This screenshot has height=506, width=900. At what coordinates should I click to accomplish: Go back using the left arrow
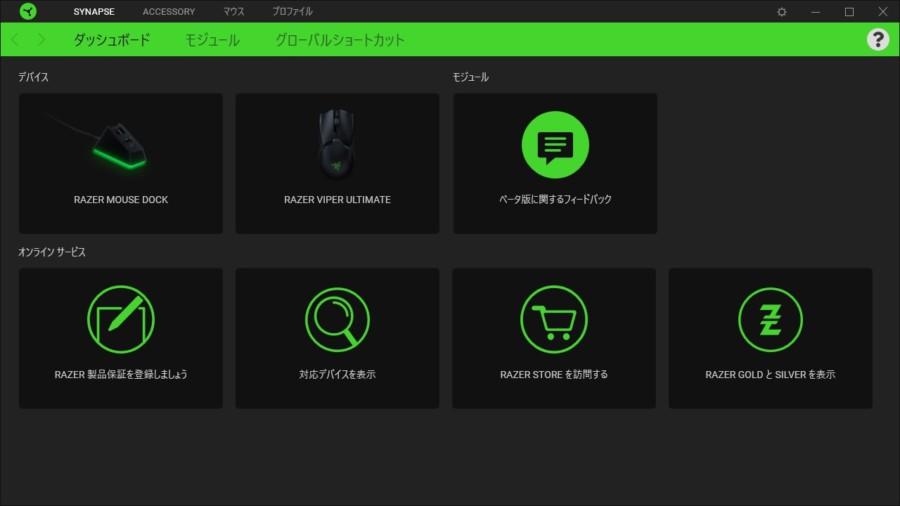click(x=15, y=40)
